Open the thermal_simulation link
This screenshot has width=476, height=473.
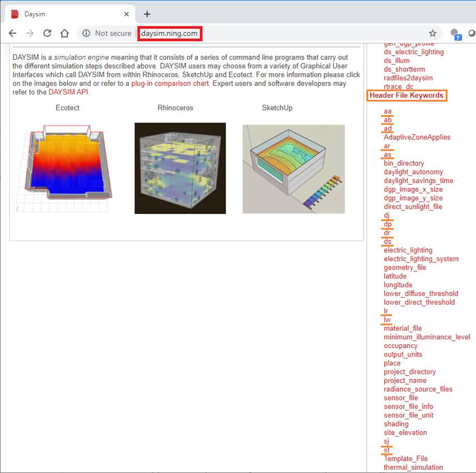[413, 467]
